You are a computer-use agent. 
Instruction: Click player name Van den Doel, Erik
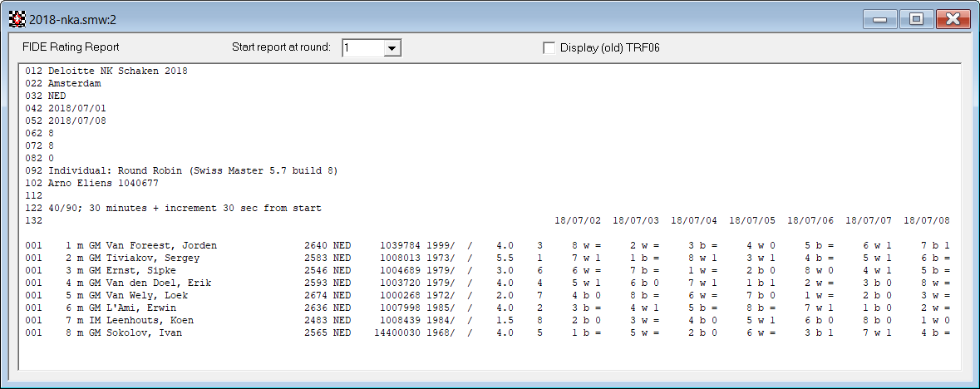pyautogui.click(x=159, y=283)
